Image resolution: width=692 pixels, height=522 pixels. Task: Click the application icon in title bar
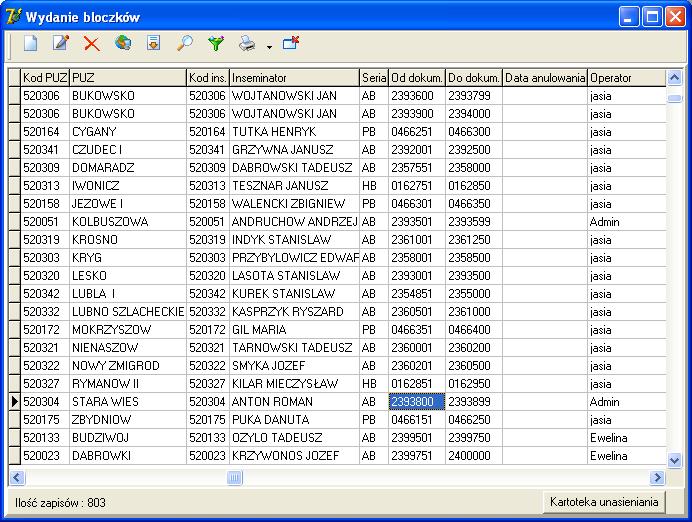13,17
